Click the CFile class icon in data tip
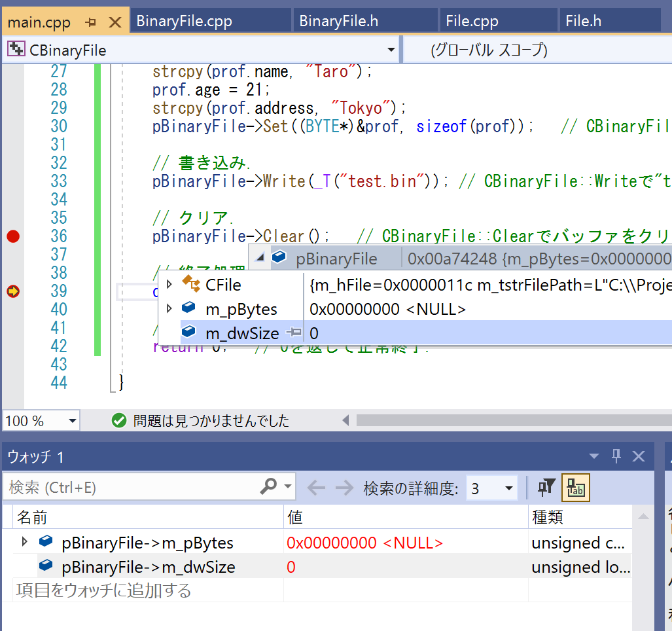The image size is (672, 631). [x=190, y=283]
